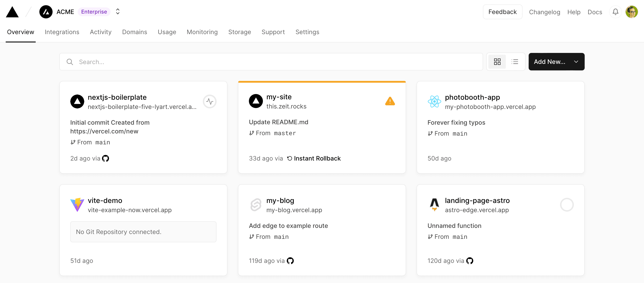This screenshot has width=644, height=283.
Task: Select the Overview tab
Action: pos(20,31)
